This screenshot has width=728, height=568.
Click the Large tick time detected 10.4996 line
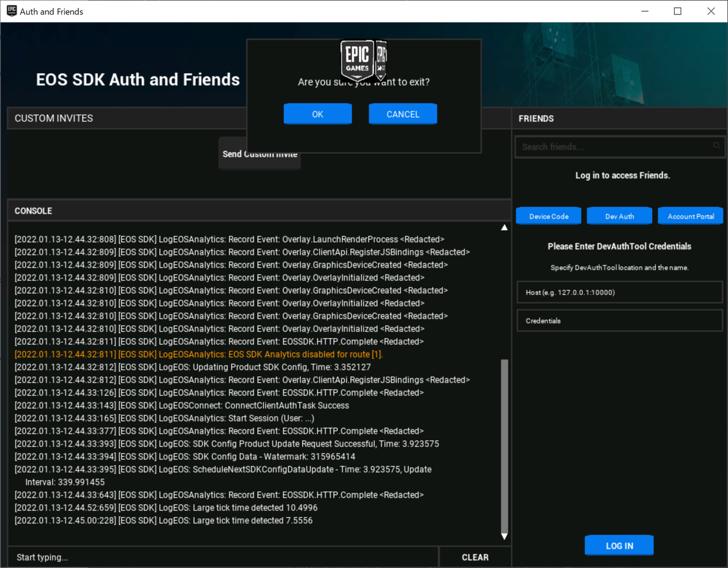(x=166, y=507)
